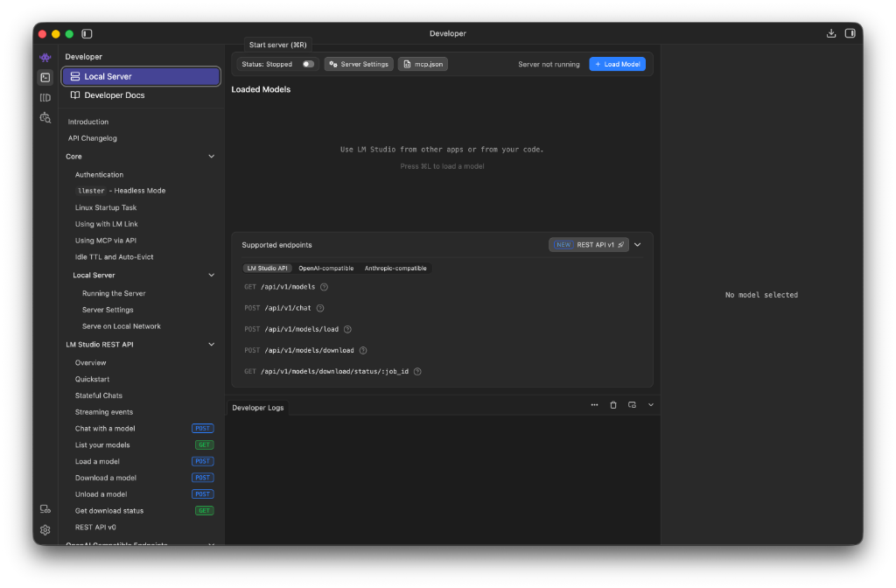Viewport: 896px width, 588px height.
Task: Open Serve on Local Network page
Action: click(121, 326)
